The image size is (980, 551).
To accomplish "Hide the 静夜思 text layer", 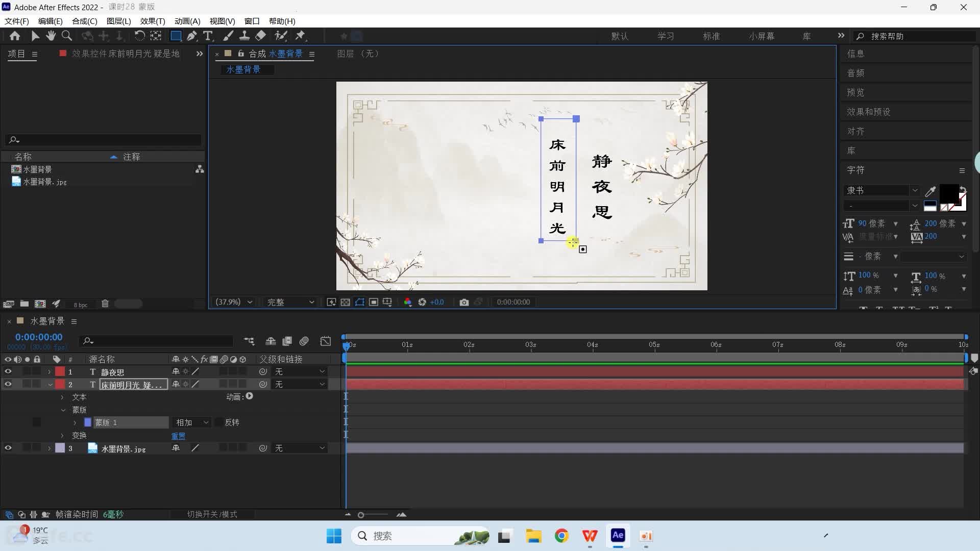I will [8, 371].
